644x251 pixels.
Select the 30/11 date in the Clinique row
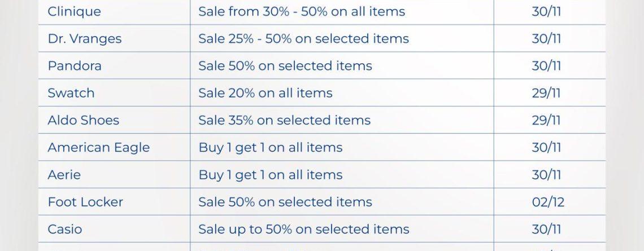[546, 11]
